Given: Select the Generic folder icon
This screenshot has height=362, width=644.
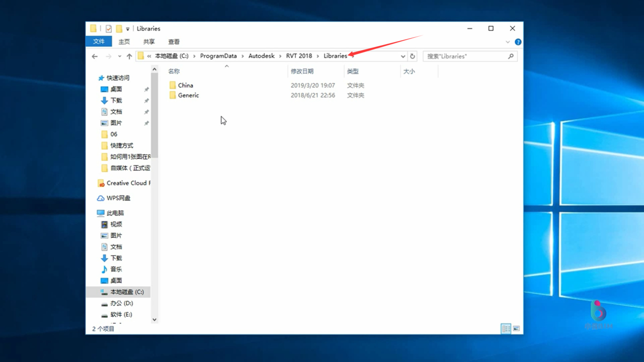Looking at the screenshot, I should pyautogui.click(x=173, y=95).
